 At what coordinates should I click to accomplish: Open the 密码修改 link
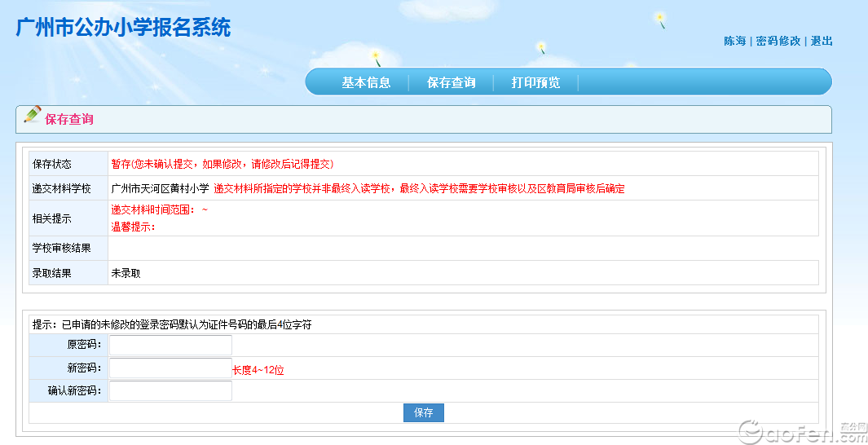click(778, 41)
